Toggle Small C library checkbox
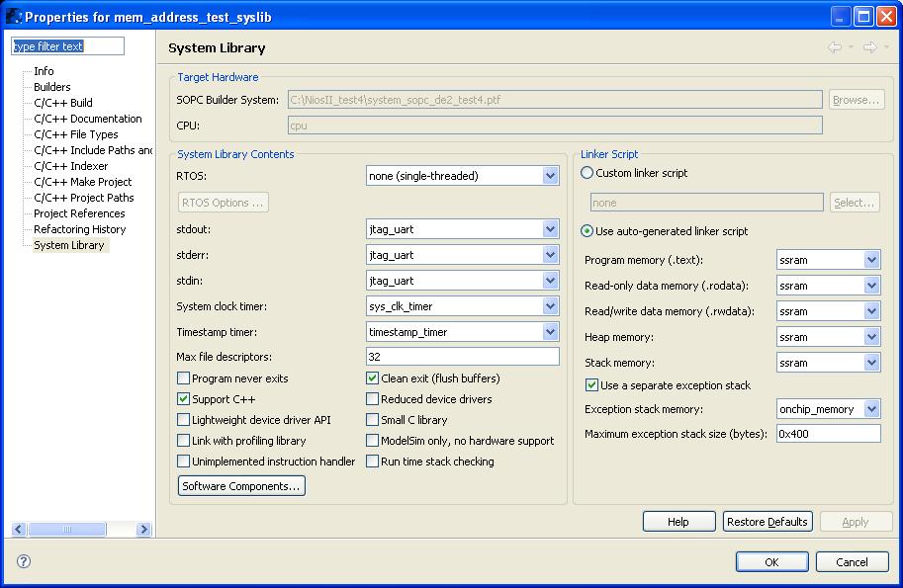 373,420
